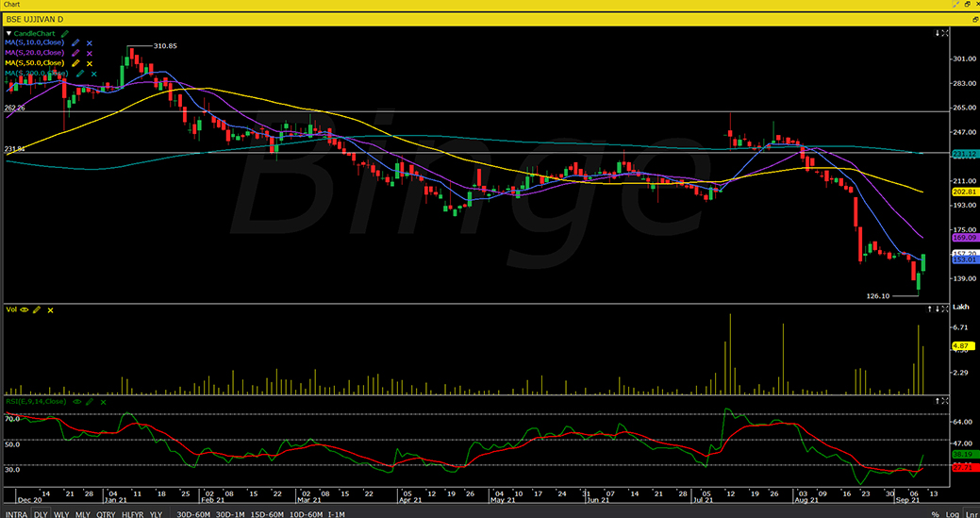Choose the 30D-60M range preset
The width and height of the screenshot is (980, 518).
click(194, 513)
